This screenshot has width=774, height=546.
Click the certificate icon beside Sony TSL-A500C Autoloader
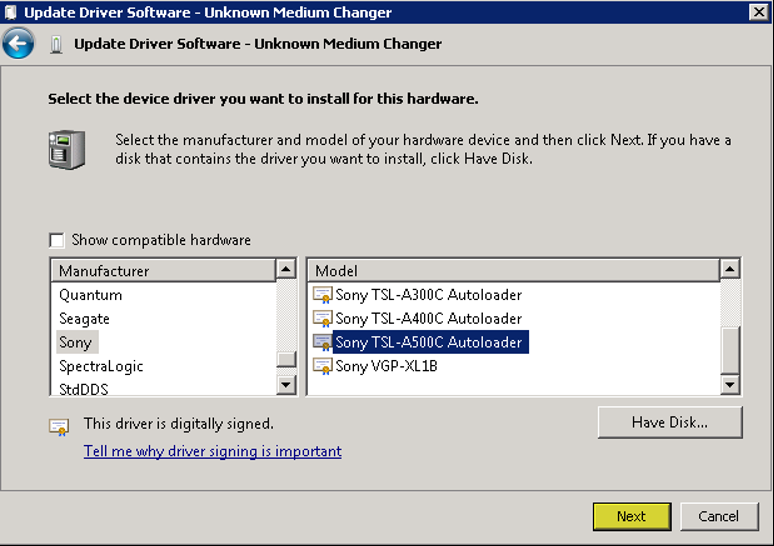point(323,342)
